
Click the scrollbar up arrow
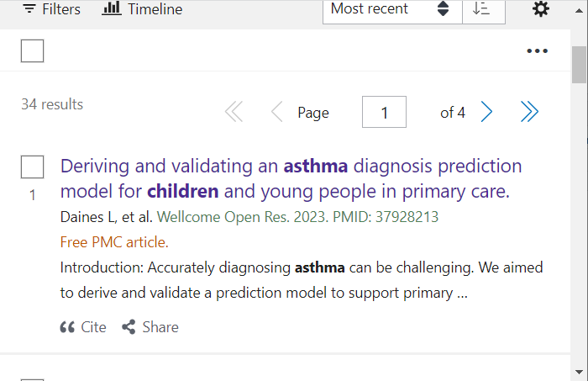579,11
